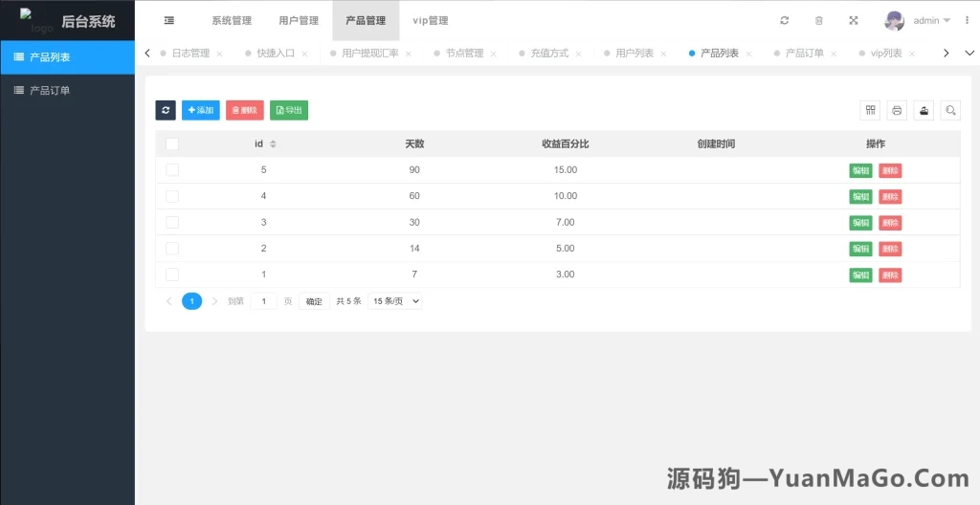
Task: Check the row with id 1
Action: click(x=172, y=274)
